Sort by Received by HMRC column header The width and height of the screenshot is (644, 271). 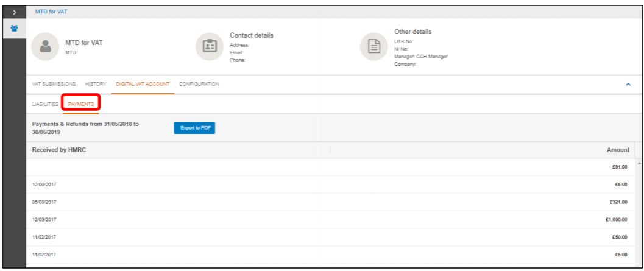pos(59,150)
